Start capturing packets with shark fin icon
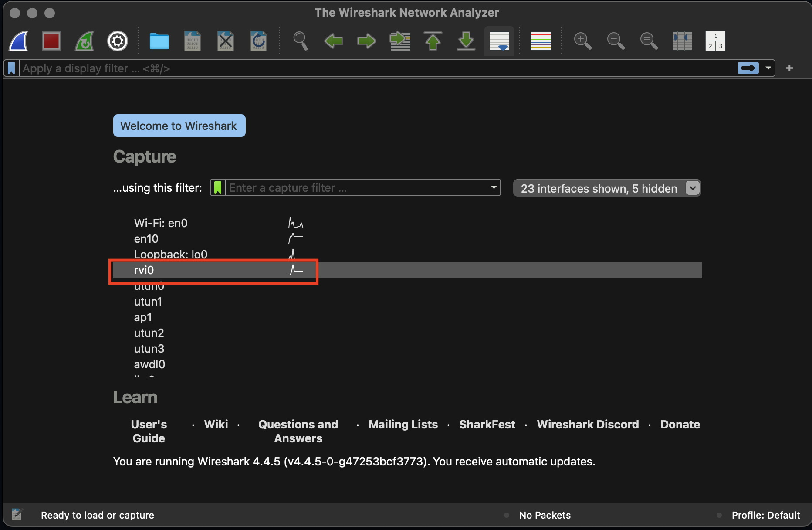 (x=19, y=41)
